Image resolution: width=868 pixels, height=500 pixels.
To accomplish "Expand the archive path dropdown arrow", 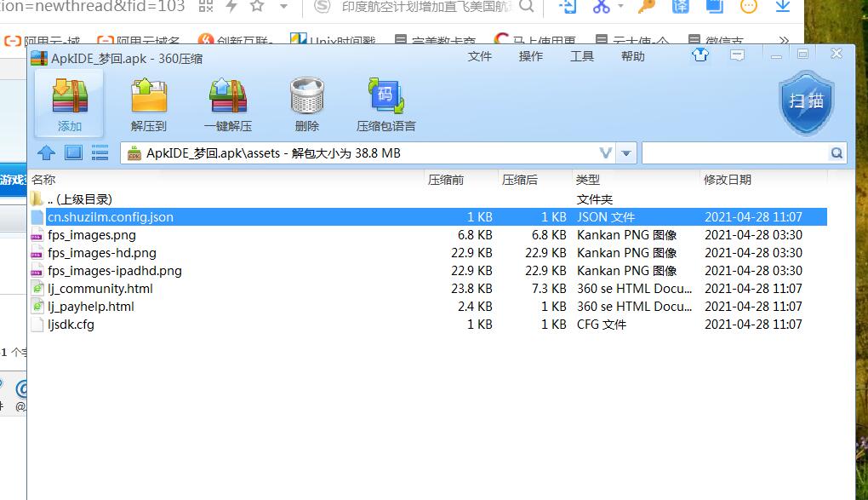I will click(627, 153).
